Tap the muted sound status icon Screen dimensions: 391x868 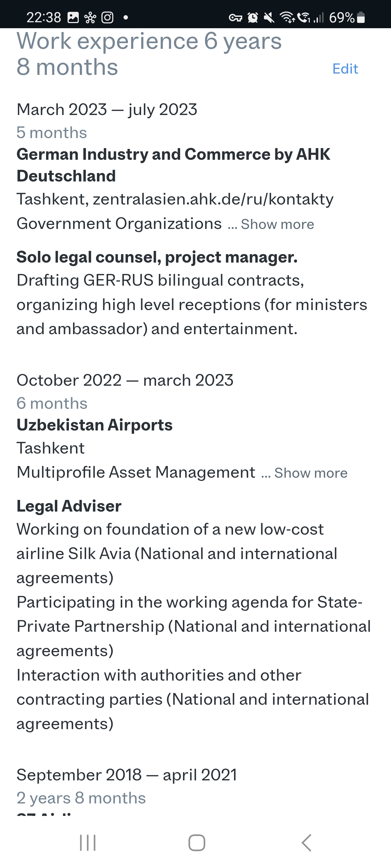(269, 17)
